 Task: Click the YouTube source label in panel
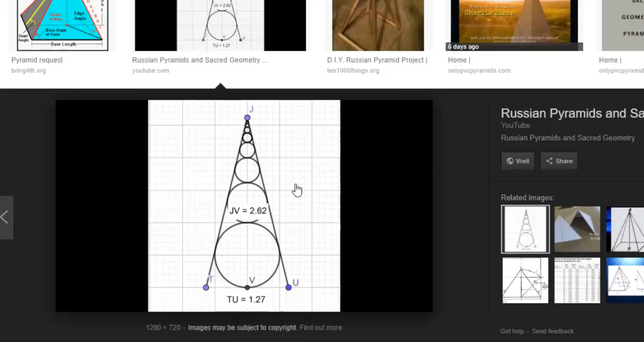click(515, 125)
